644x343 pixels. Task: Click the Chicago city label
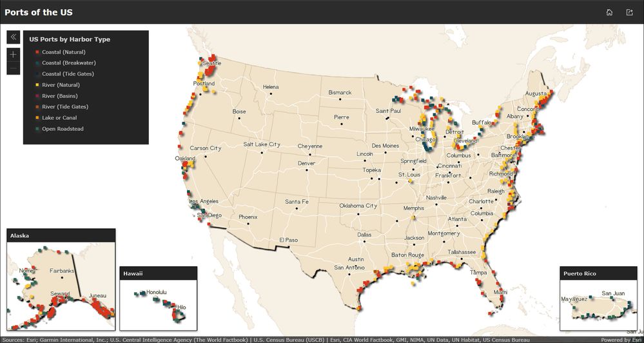424,139
